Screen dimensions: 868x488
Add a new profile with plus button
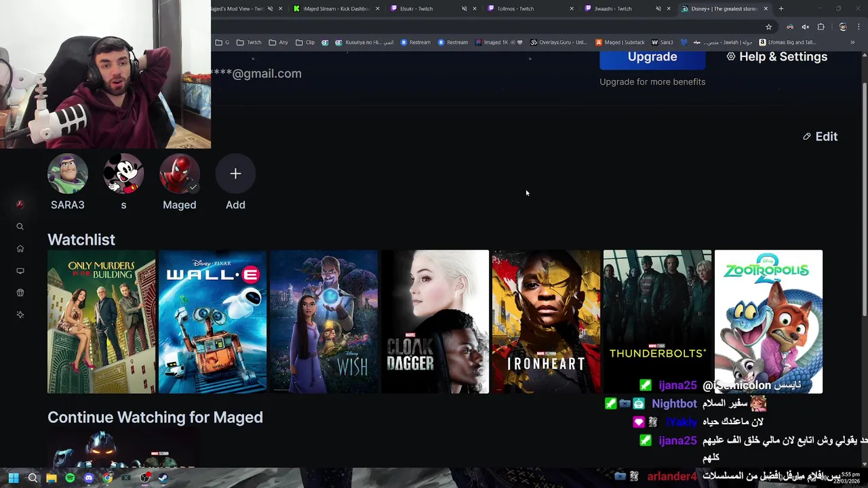point(235,174)
